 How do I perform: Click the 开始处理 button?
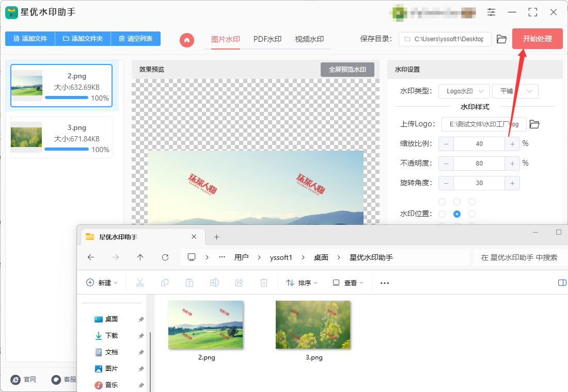537,39
